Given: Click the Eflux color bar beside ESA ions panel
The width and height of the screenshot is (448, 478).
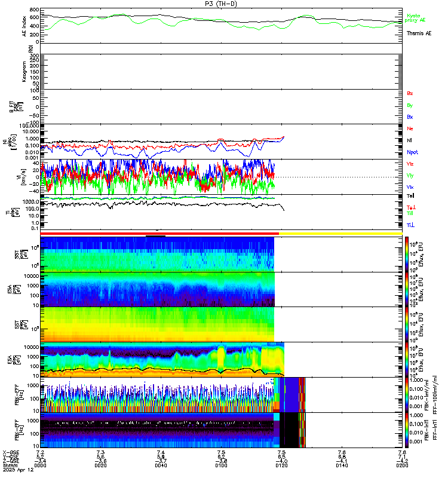Looking at the screenshot, I should (407, 290).
